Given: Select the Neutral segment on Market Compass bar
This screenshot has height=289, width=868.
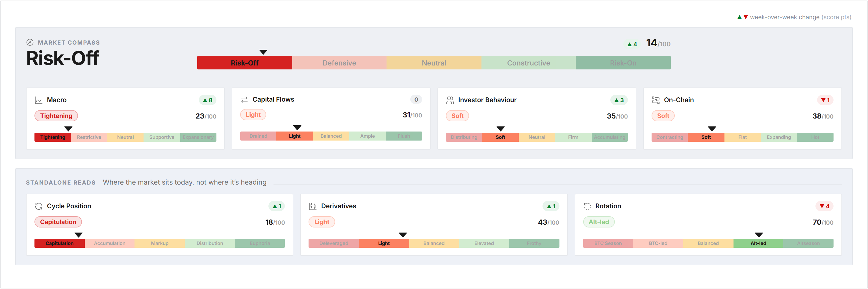Looking at the screenshot, I should (434, 63).
